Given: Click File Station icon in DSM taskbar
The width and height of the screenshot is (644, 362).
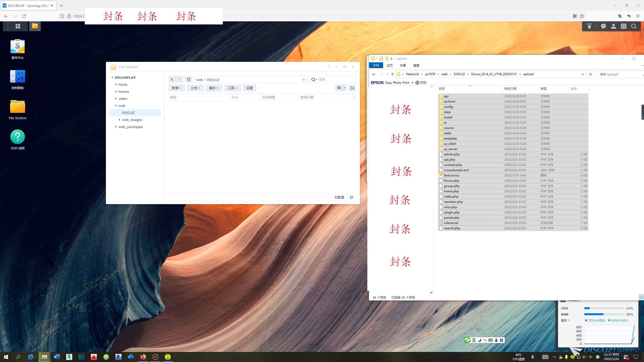Looking at the screenshot, I should [x=35, y=26].
